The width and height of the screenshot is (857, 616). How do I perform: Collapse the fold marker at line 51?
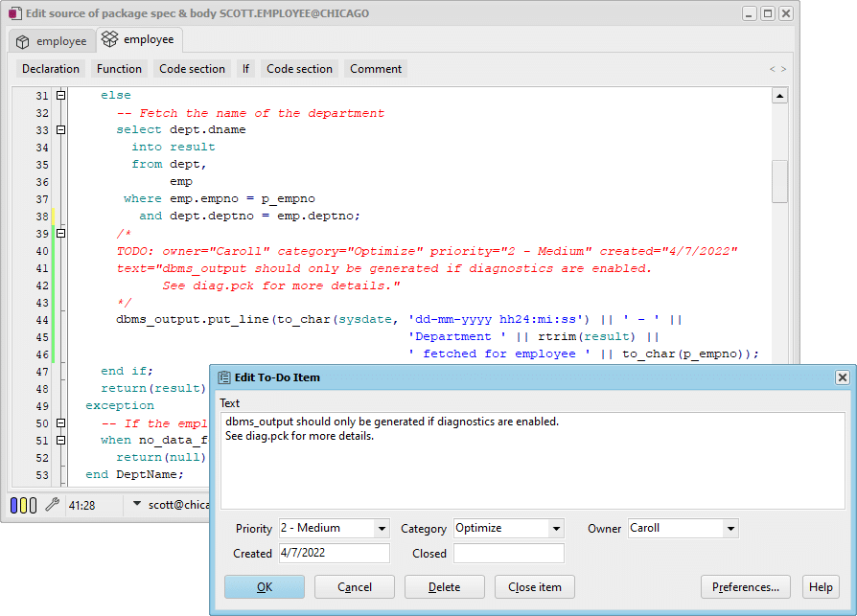pos(61,440)
